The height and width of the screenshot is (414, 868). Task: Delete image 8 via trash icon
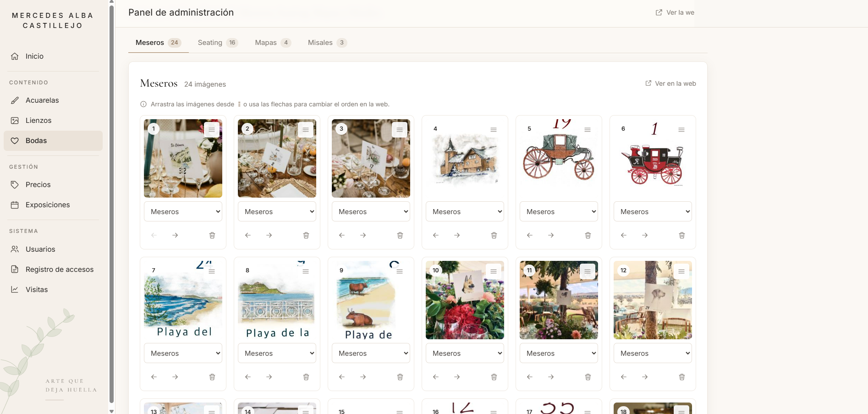pos(306,377)
